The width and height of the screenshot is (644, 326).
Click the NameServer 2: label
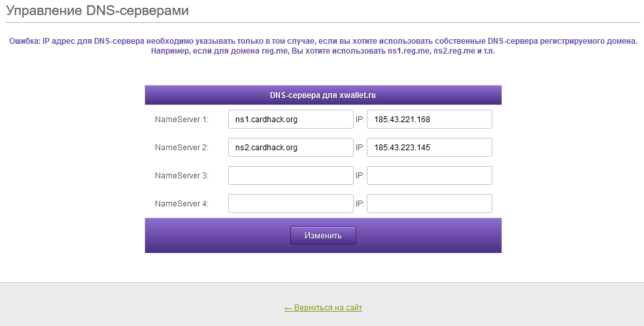[182, 148]
